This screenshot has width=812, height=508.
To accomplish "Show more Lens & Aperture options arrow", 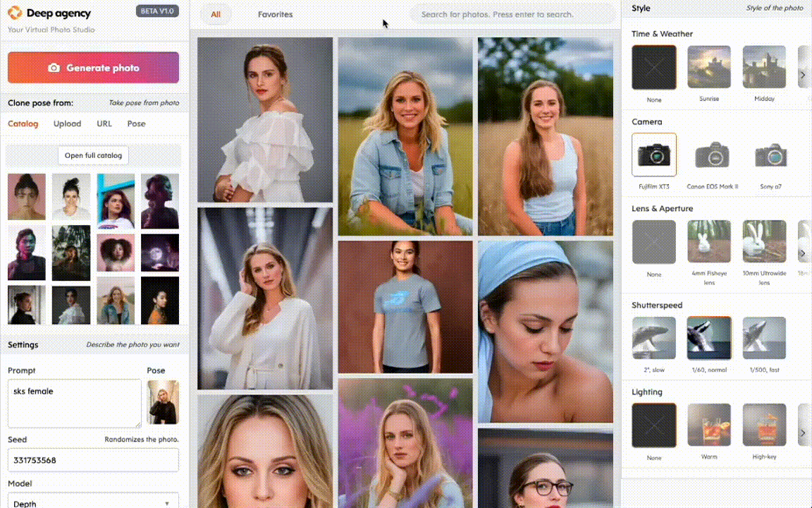I will pos(802,253).
